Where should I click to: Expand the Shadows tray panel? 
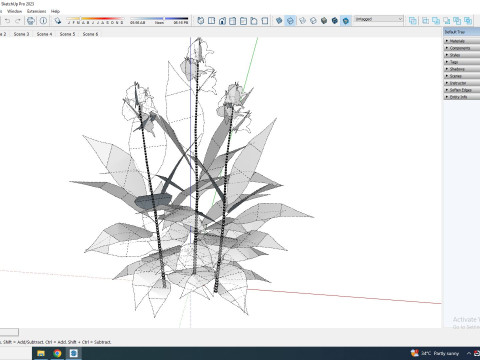tap(462, 69)
